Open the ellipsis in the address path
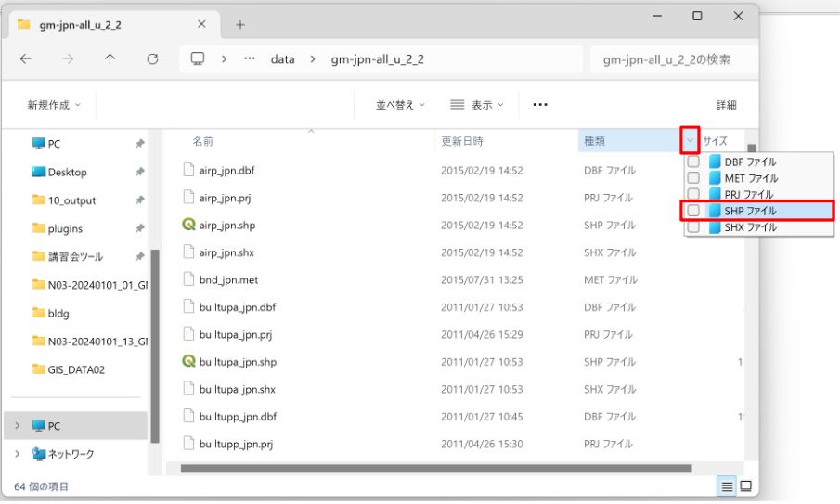Viewport: 840px width, 504px height. click(x=250, y=58)
